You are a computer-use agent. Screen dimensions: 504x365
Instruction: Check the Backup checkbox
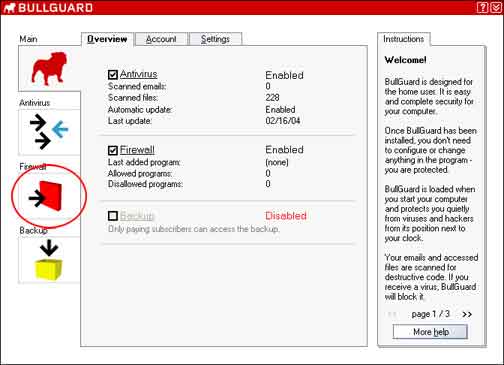(113, 216)
